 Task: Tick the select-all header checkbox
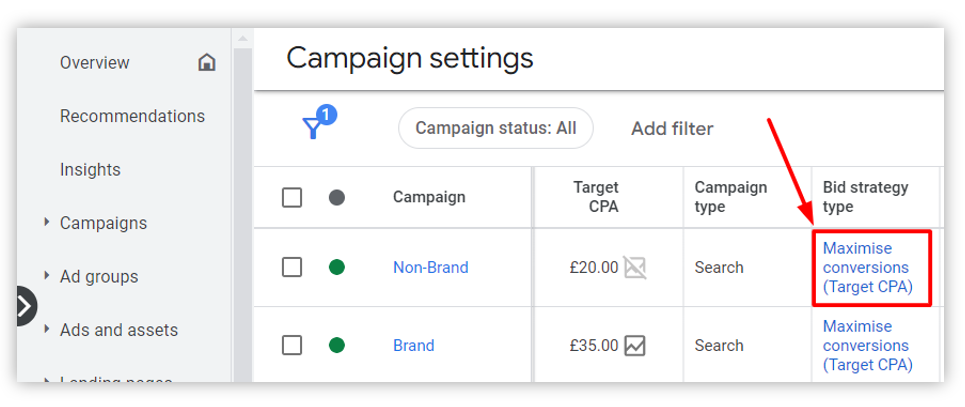click(292, 198)
